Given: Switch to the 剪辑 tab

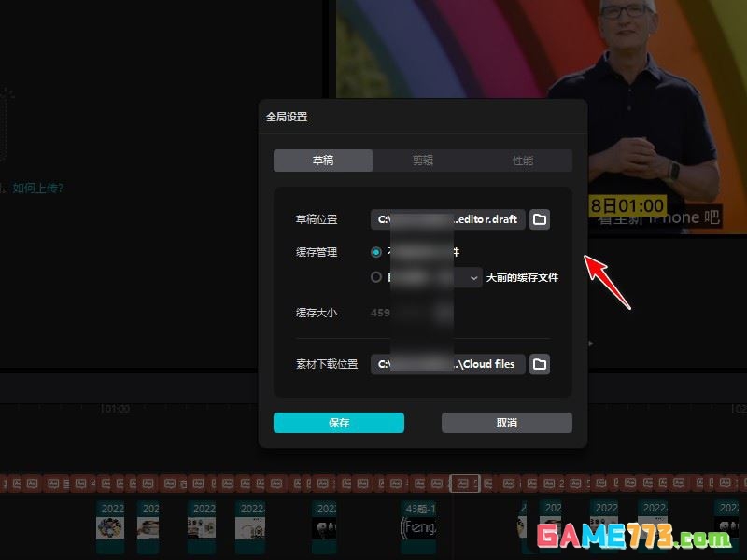Looking at the screenshot, I should point(424,160).
